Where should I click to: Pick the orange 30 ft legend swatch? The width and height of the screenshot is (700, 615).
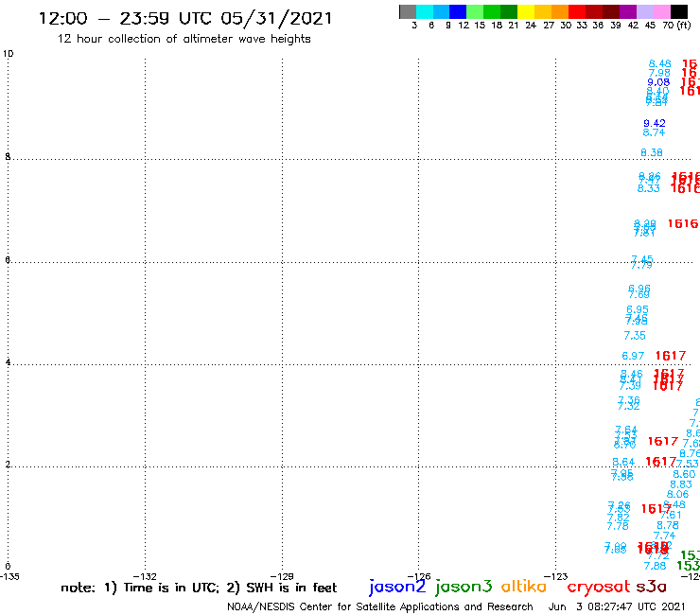click(x=560, y=11)
